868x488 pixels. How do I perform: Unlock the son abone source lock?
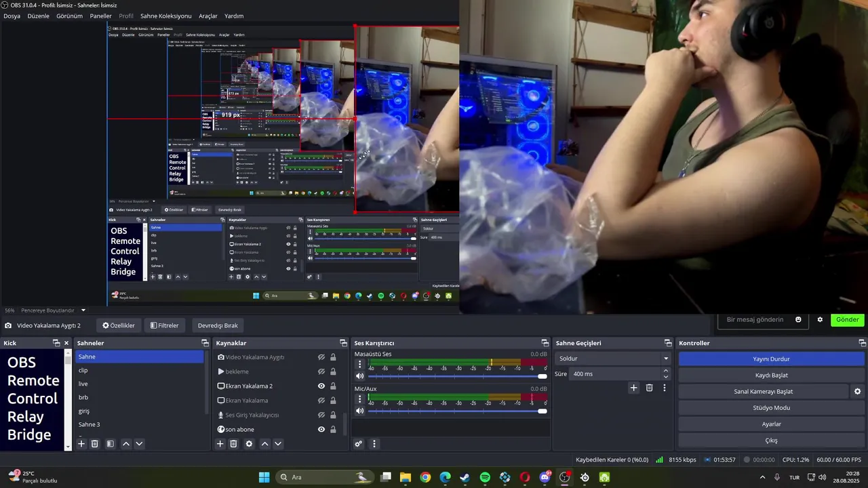point(333,430)
